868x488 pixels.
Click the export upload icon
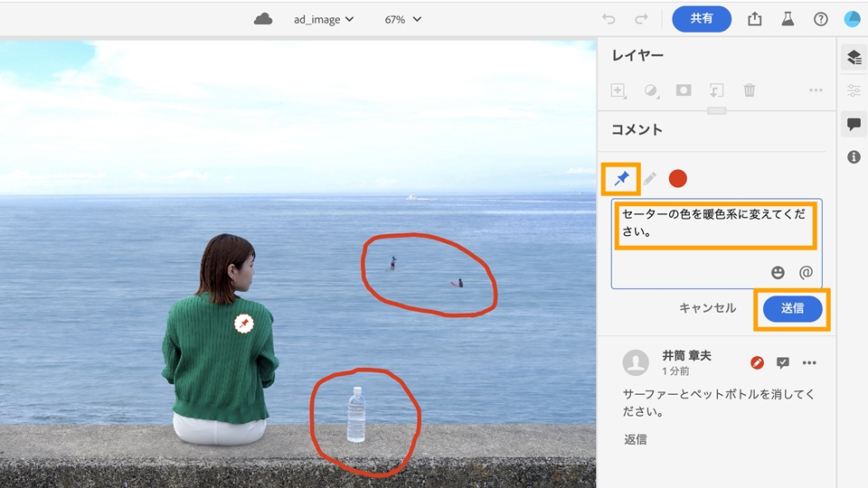(754, 19)
